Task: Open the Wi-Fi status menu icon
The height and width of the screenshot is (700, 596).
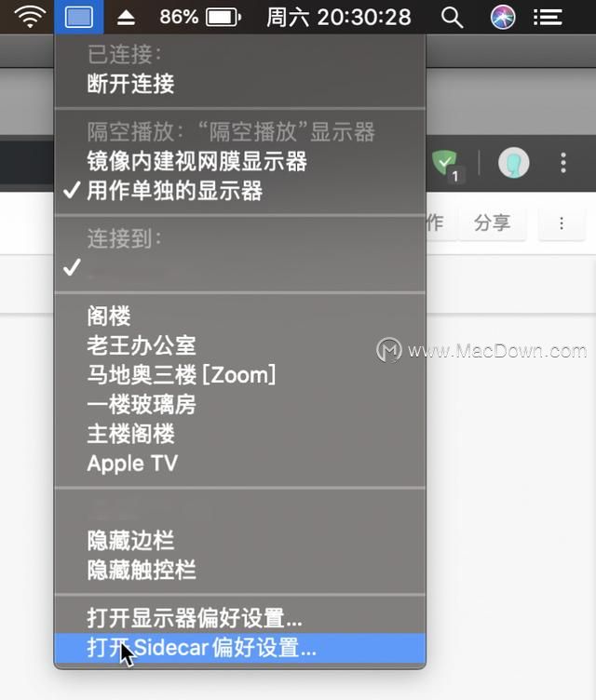Action: 30,17
